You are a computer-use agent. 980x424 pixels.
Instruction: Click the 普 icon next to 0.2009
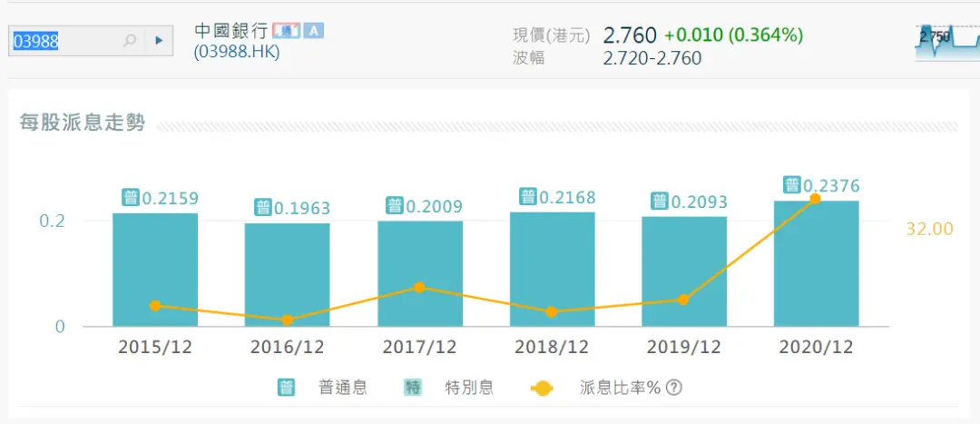(395, 206)
